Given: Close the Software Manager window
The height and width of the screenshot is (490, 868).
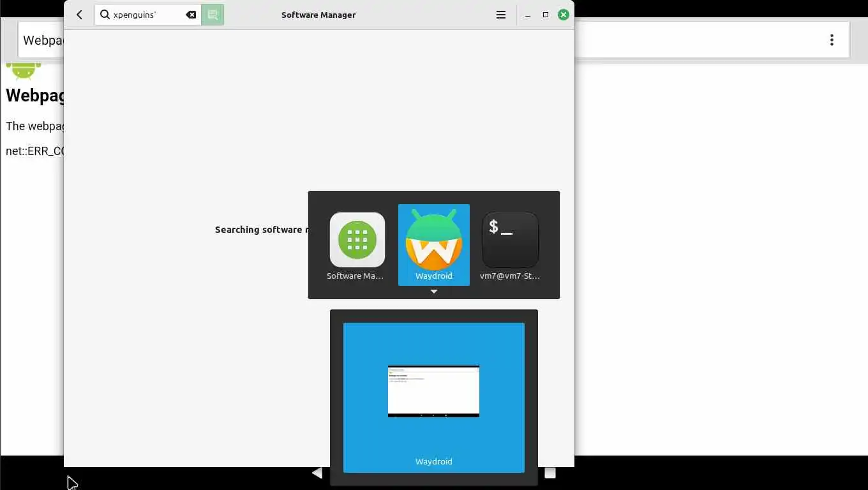Looking at the screenshot, I should (x=564, y=15).
